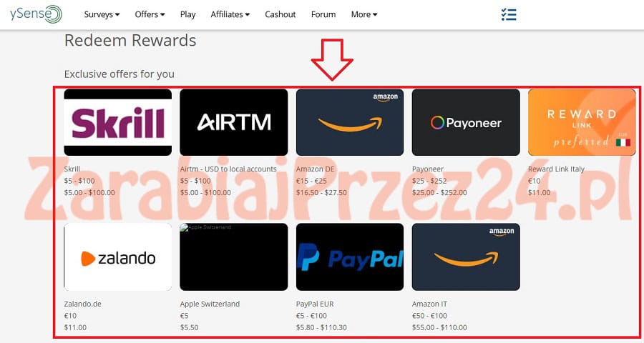
Task: Expand the More menu
Action: (x=364, y=14)
